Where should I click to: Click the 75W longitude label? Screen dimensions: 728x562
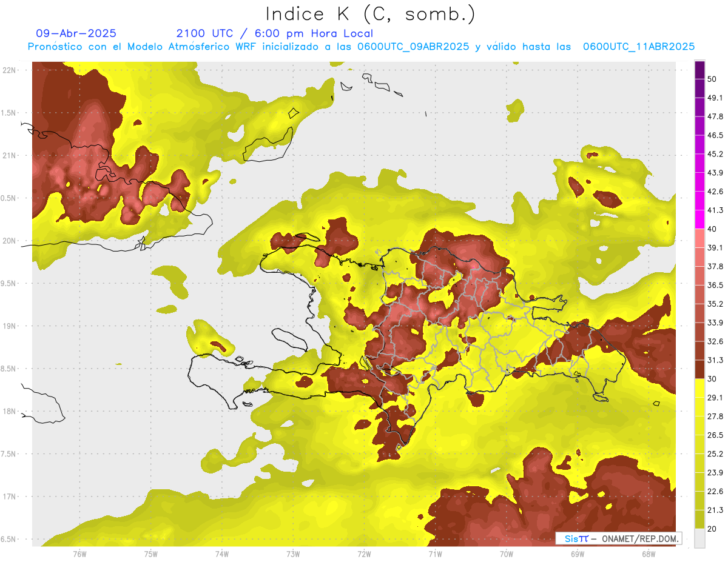tap(151, 554)
